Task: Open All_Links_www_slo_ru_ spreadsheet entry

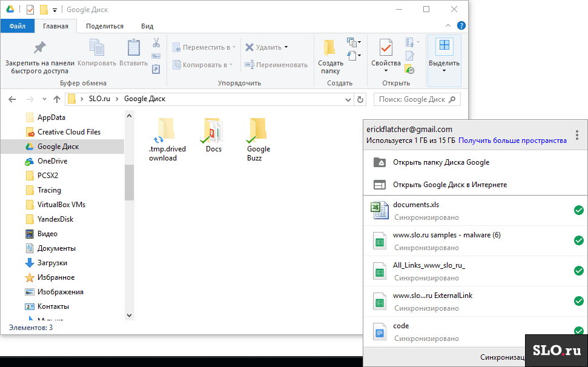Action: (475, 271)
